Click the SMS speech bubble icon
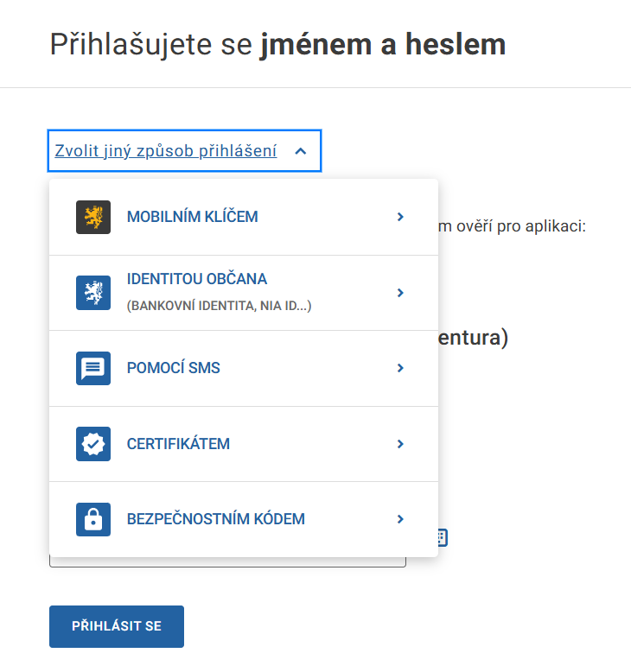Viewport: 631px width, 672px height. [93, 368]
